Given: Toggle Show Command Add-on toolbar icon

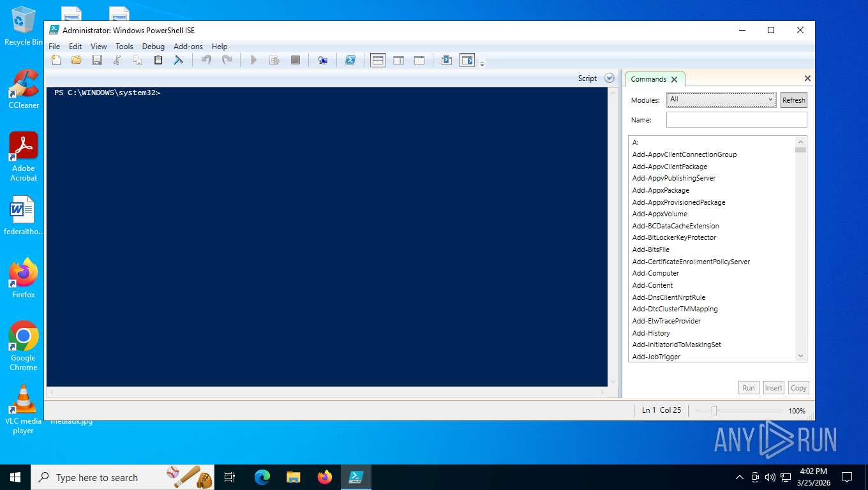Looking at the screenshot, I should (x=467, y=60).
